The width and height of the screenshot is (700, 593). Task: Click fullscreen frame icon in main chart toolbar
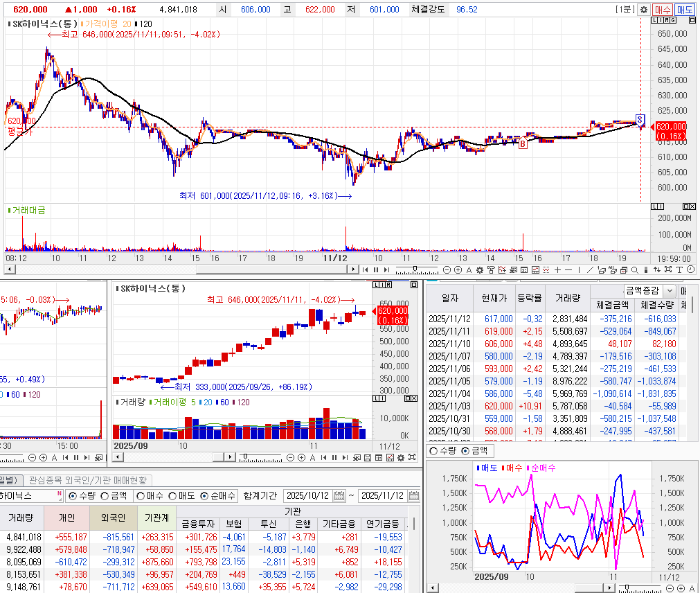(x=668, y=269)
